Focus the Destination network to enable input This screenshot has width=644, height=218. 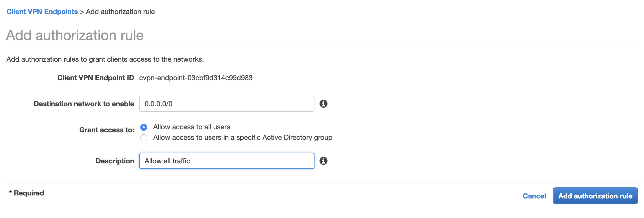click(227, 104)
